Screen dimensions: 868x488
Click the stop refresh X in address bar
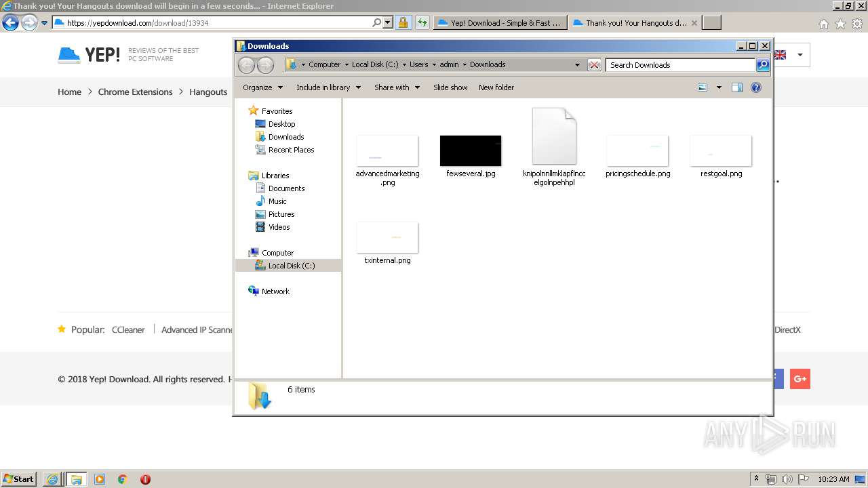click(x=594, y=65)
